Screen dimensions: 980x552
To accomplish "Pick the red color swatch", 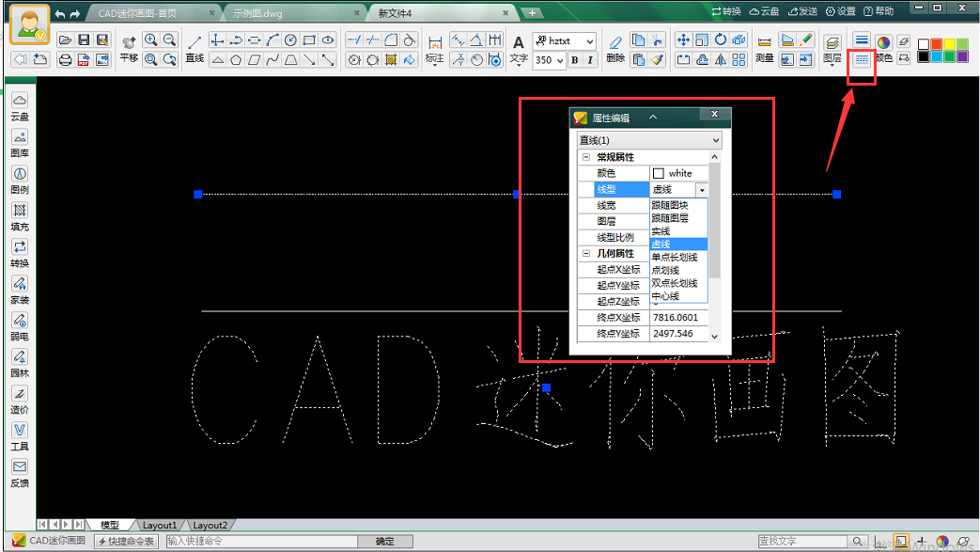I will coord(936,44).
